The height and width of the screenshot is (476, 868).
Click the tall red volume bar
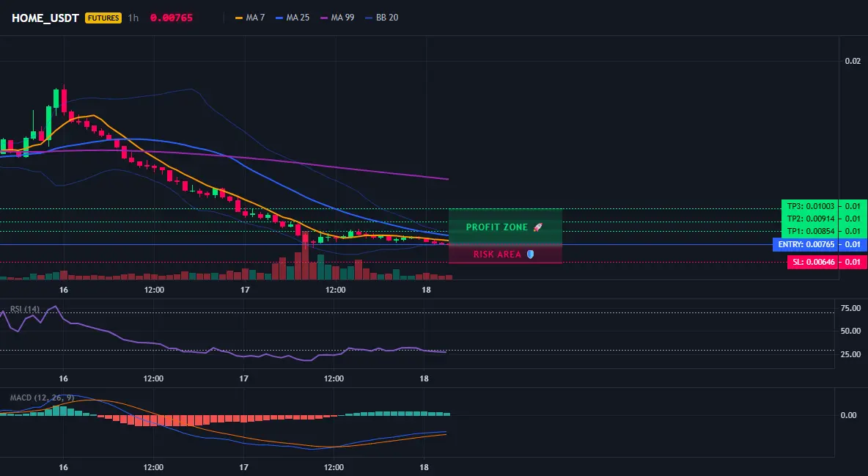click(x=305, y=256)
